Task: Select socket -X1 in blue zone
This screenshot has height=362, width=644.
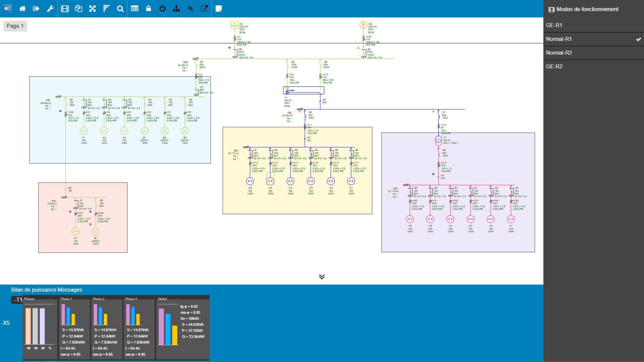Action: [x=84, y=131]
